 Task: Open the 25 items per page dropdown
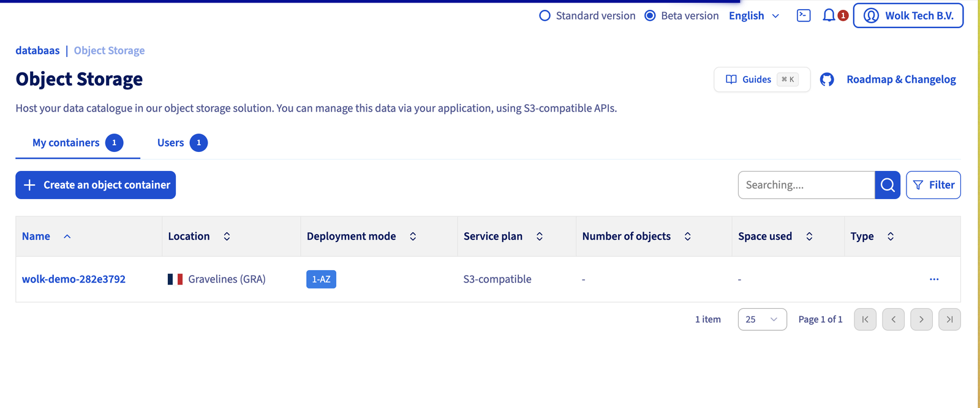pyautogui.click(x=762, y=319)
